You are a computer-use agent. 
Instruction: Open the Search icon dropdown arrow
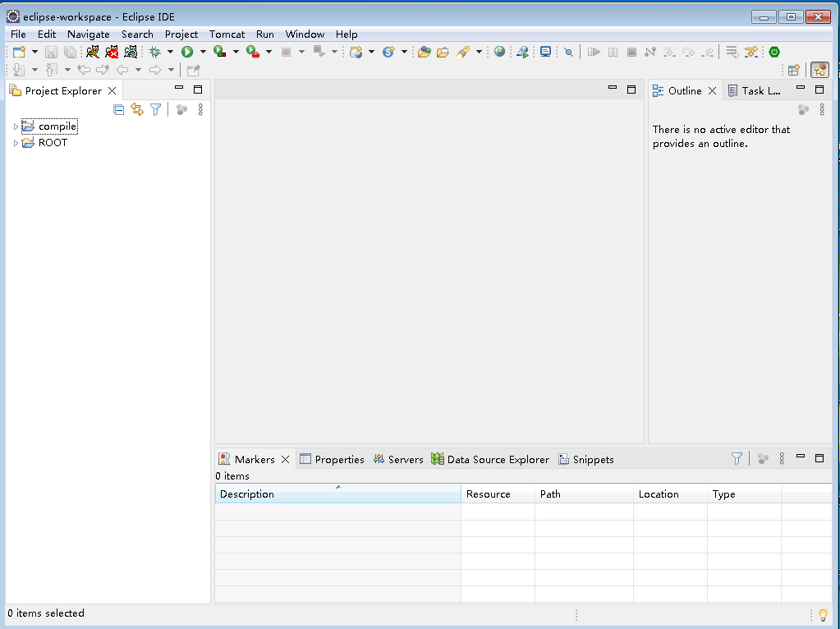coord(479,52)
